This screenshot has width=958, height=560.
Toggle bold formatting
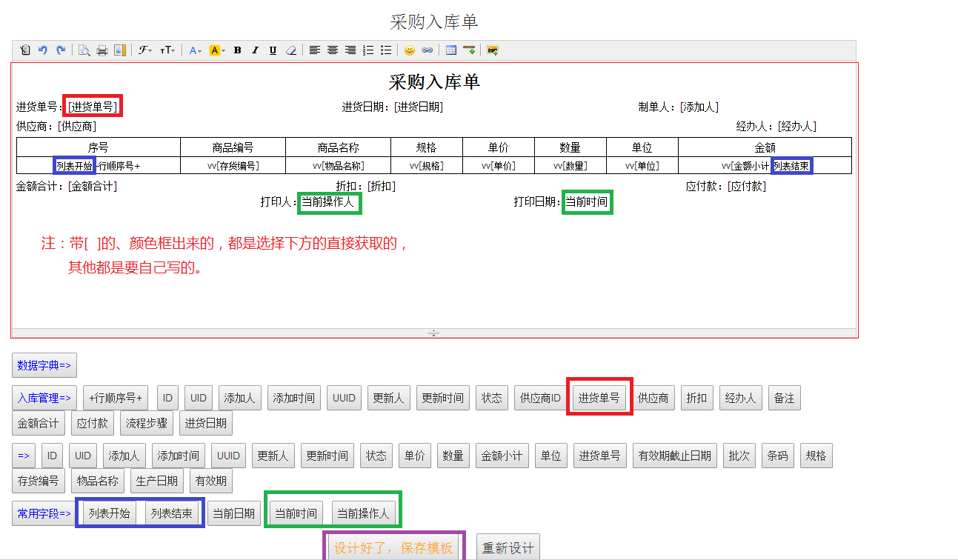point(237,50)
